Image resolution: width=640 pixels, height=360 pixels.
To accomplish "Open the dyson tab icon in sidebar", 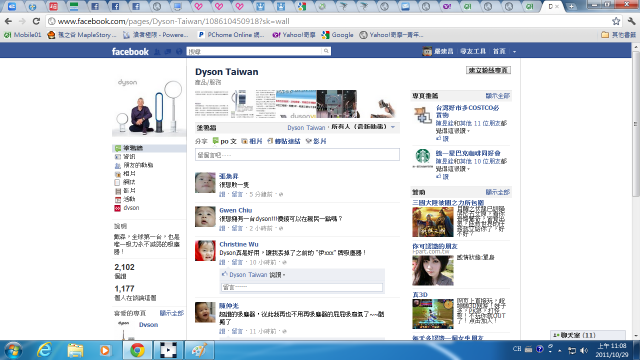I will [x=118, y=208].
